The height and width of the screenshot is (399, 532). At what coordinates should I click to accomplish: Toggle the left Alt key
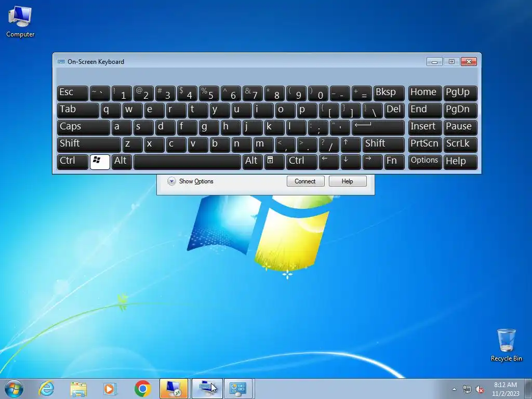pos(122,162)
